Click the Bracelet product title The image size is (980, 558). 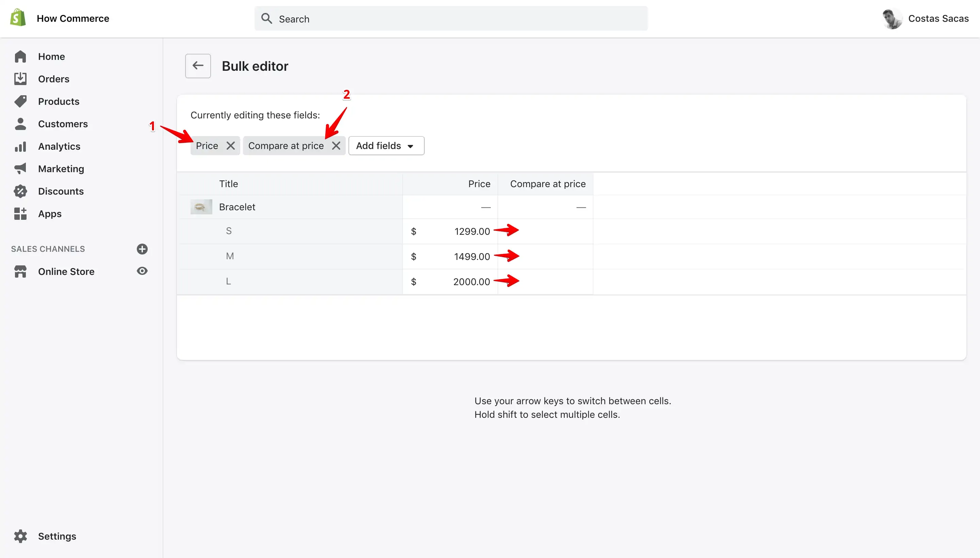[x=237, y=207]
